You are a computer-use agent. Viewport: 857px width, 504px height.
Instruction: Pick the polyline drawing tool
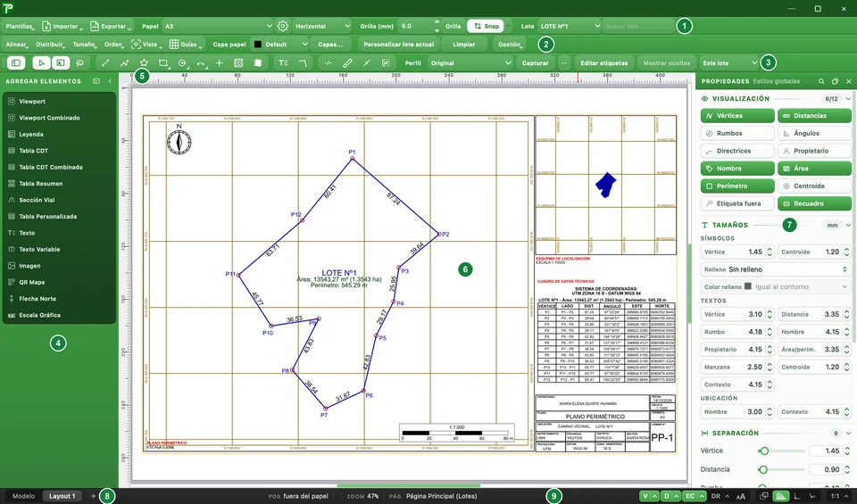click(x=125, y=63)
